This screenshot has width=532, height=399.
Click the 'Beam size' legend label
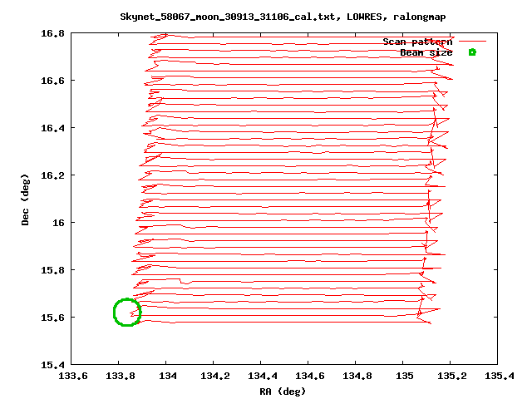(x=426, y=52)
